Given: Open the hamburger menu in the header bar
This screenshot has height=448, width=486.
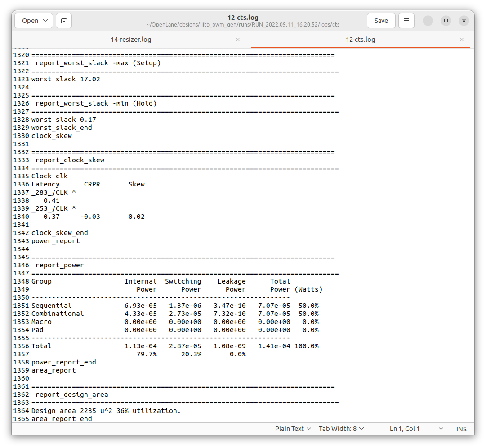Looking at the screenshot, I should pyautogui.click(x=406, y=20).
